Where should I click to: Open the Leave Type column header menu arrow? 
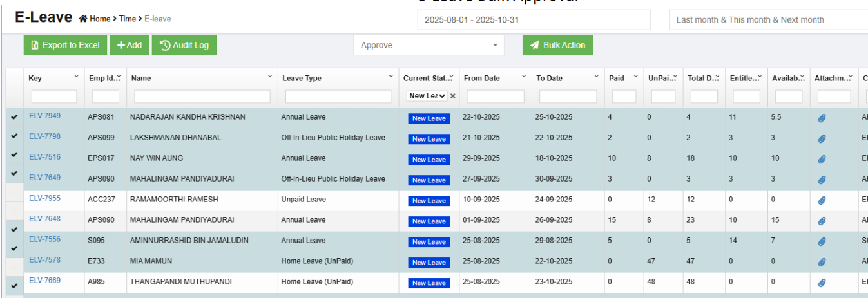391,77
